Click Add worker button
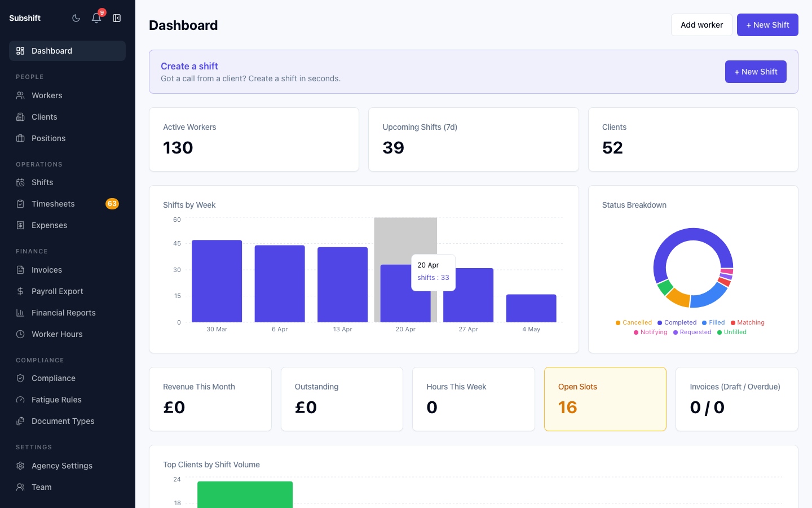The height and width of the screenshot is (508, 812). (701, 25)
